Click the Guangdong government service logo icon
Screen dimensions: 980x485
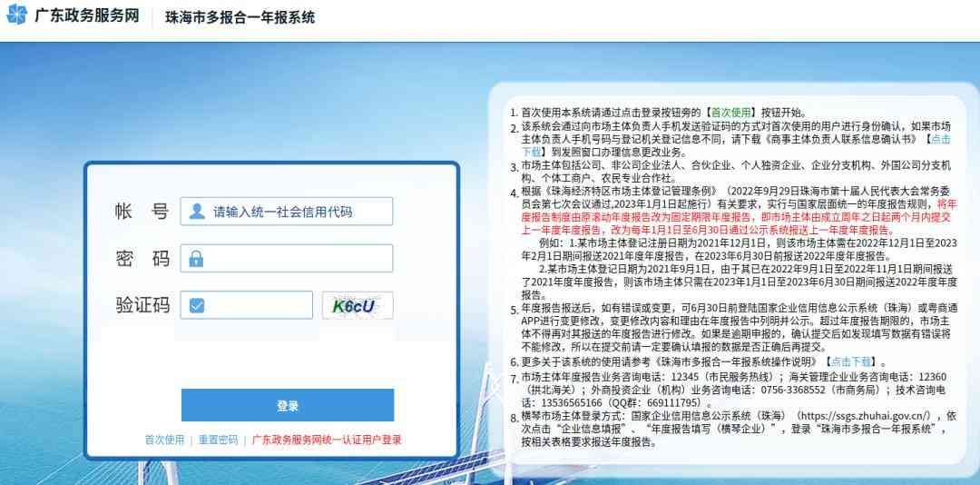[16, 15]
